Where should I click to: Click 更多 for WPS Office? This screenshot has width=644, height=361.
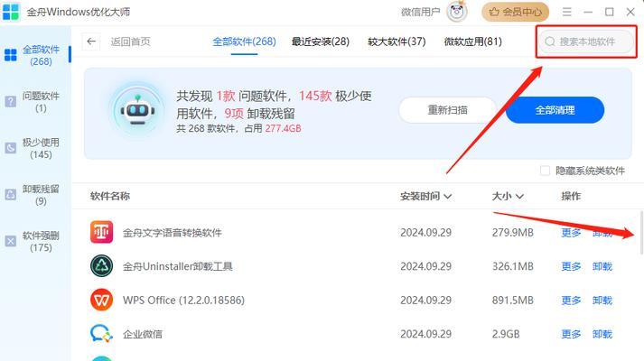pyautogui.click(x=571, y=301)
